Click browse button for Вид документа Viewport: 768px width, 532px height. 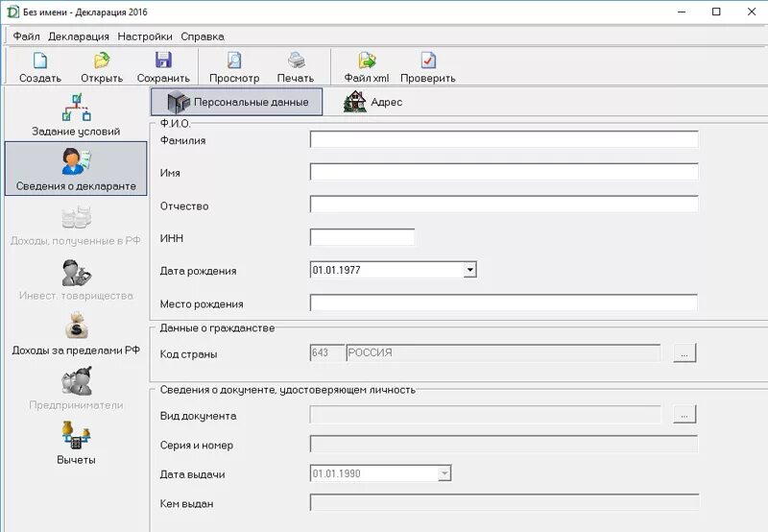coord(684,415)
